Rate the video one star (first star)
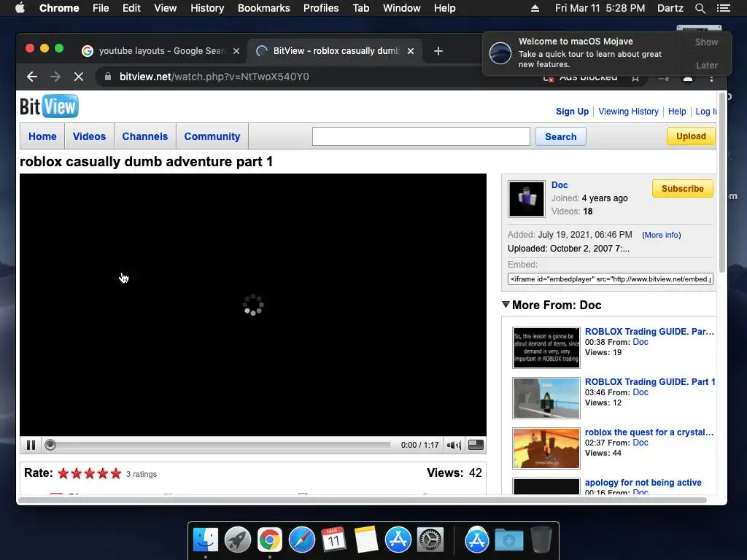Image resolution: width=747 pixels, height=560 pixels. coord(63,473)
